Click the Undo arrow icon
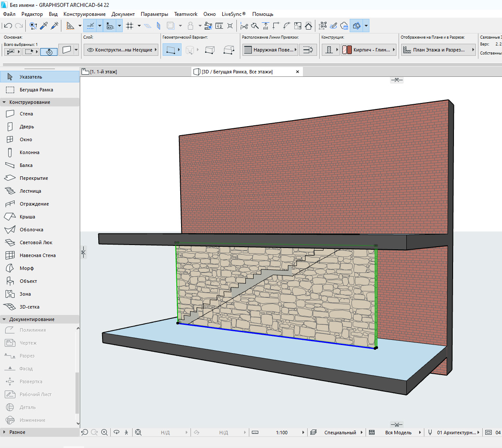The width and height of the screenshot is (502, 448). click(x=8, y=26)
